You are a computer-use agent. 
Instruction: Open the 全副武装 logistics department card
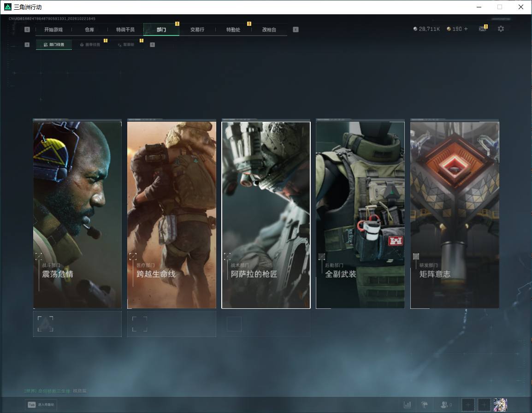(x=361, y=214)
